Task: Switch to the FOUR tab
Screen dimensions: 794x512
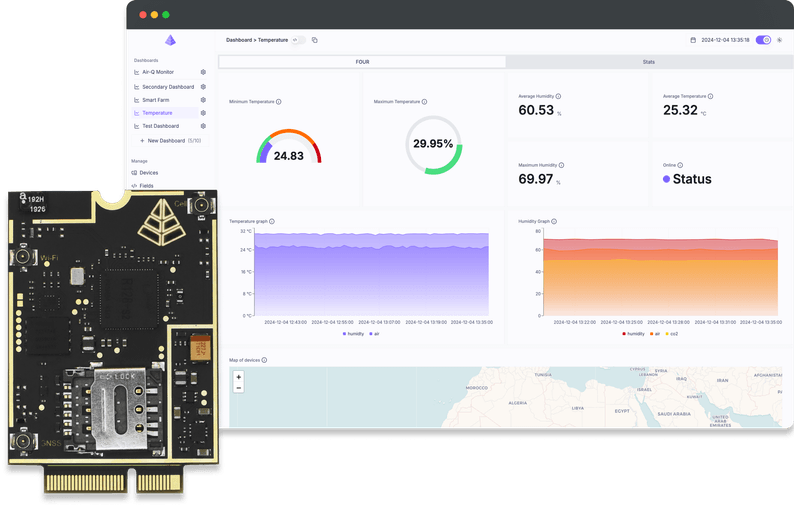Action: [x=362, y=62]
